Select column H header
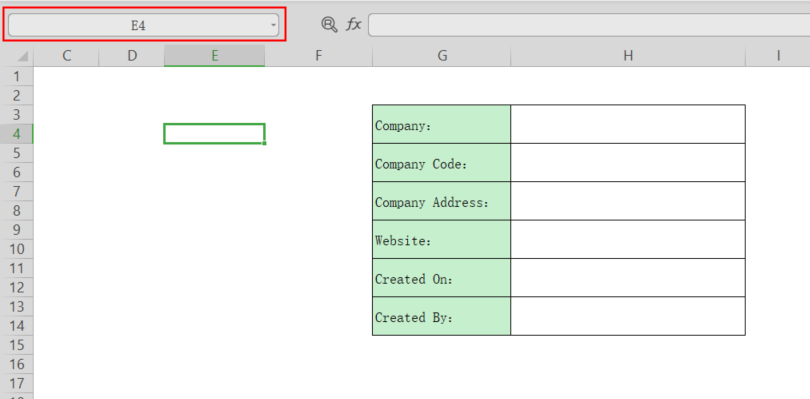810x399 pixels. point(628,56)
